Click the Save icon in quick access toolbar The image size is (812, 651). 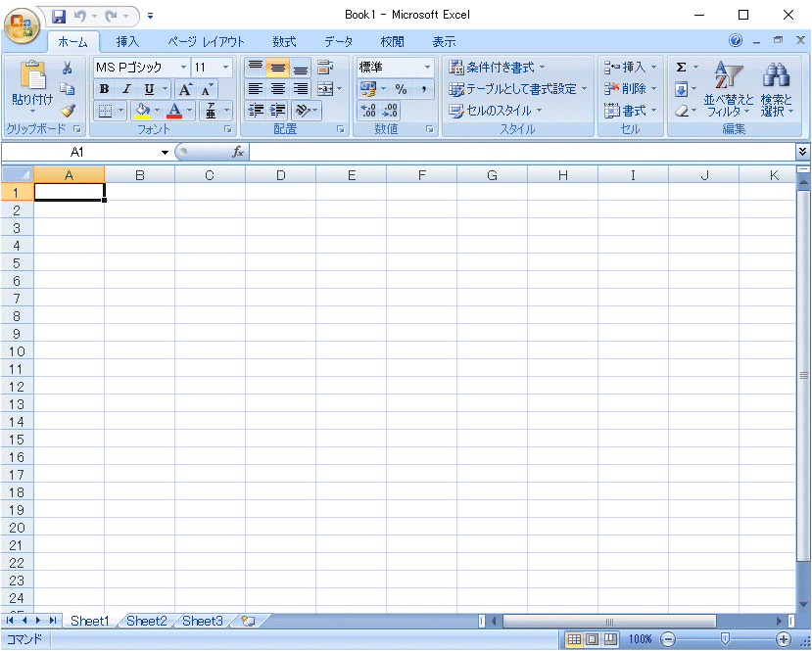59,16
